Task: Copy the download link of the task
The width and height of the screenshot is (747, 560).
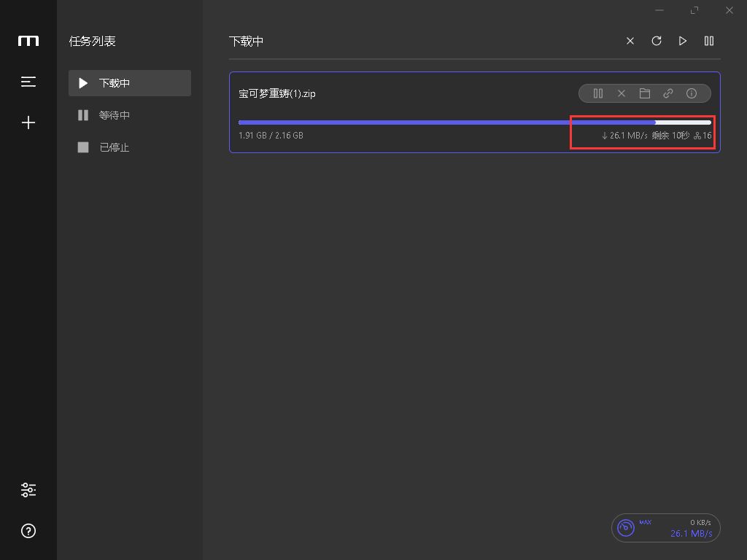Action: (x=668, y=93)
